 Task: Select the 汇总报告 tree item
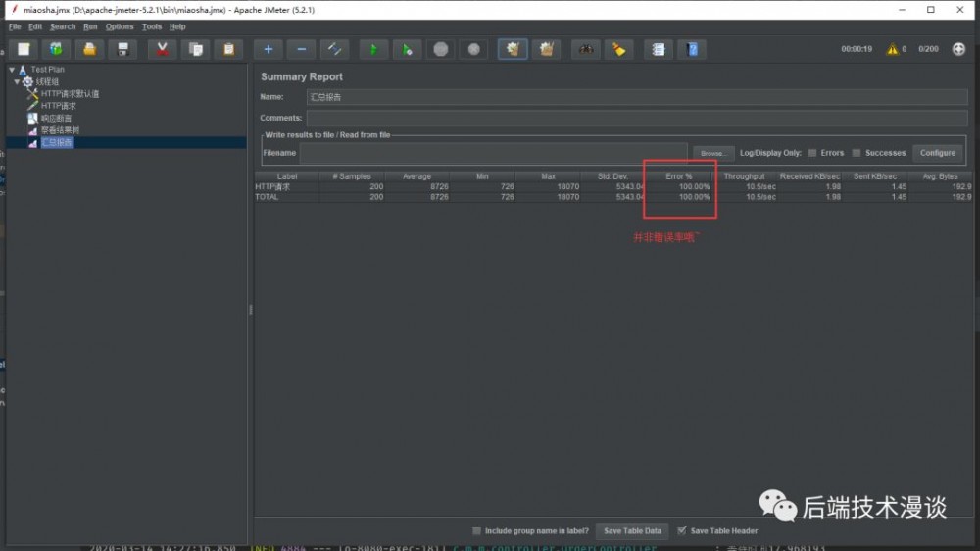point(56,142)
